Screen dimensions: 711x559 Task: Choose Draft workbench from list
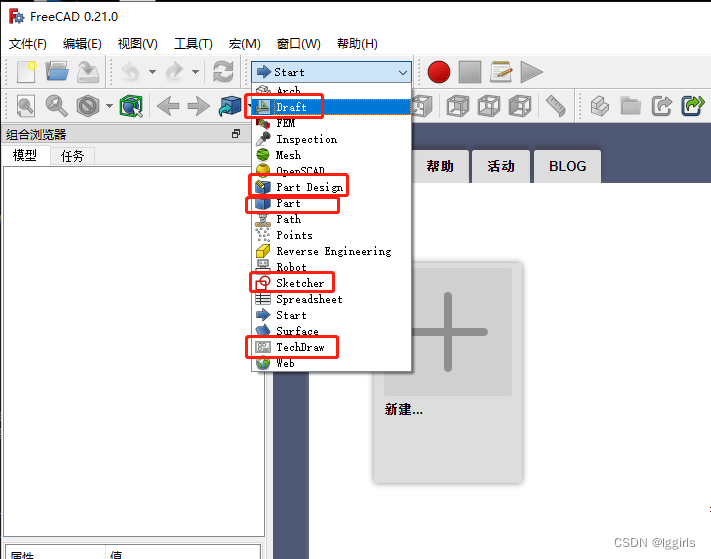[x=331, y=107]
